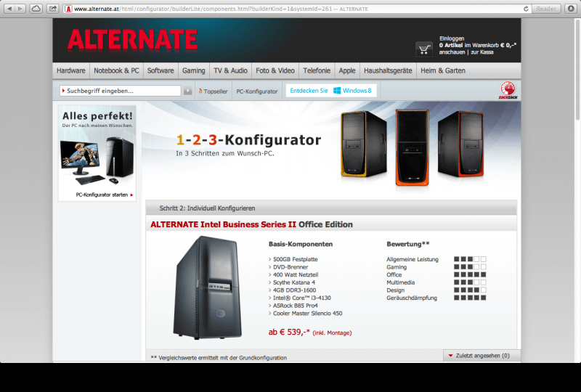Image resolution: width=581 pixels, height=392 pixels.
Task: Open the Foto & Video menu
Action: pos(275,70)
